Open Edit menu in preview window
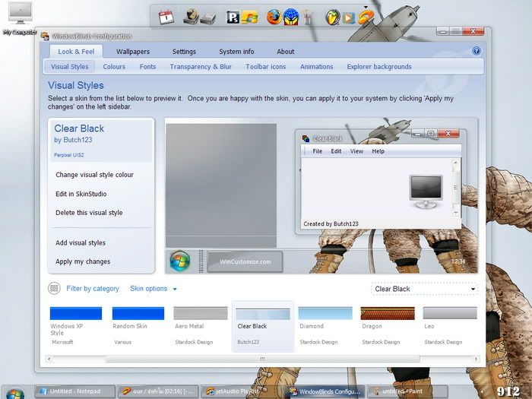Image resolution: width=532 pixels, height=399 pixels. click(336, 151)
